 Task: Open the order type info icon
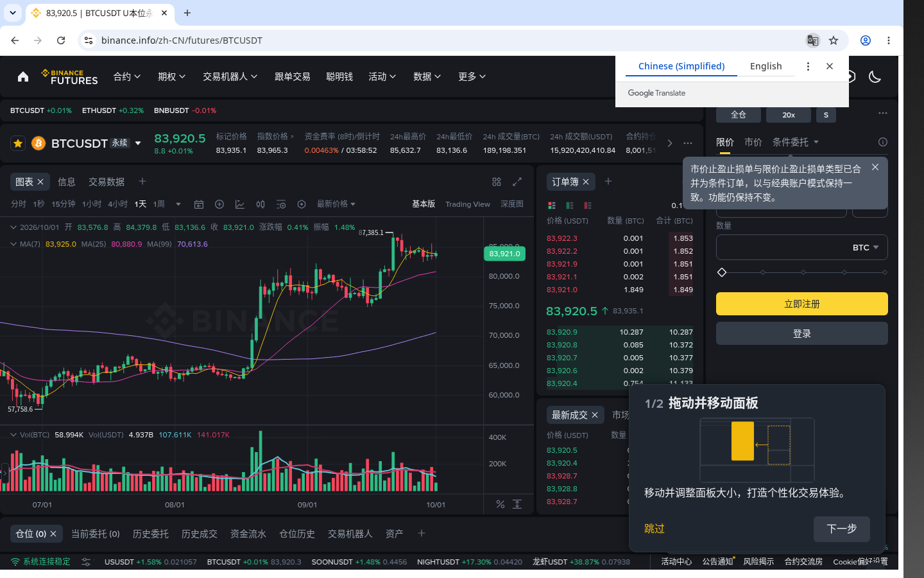click(883, 142)
